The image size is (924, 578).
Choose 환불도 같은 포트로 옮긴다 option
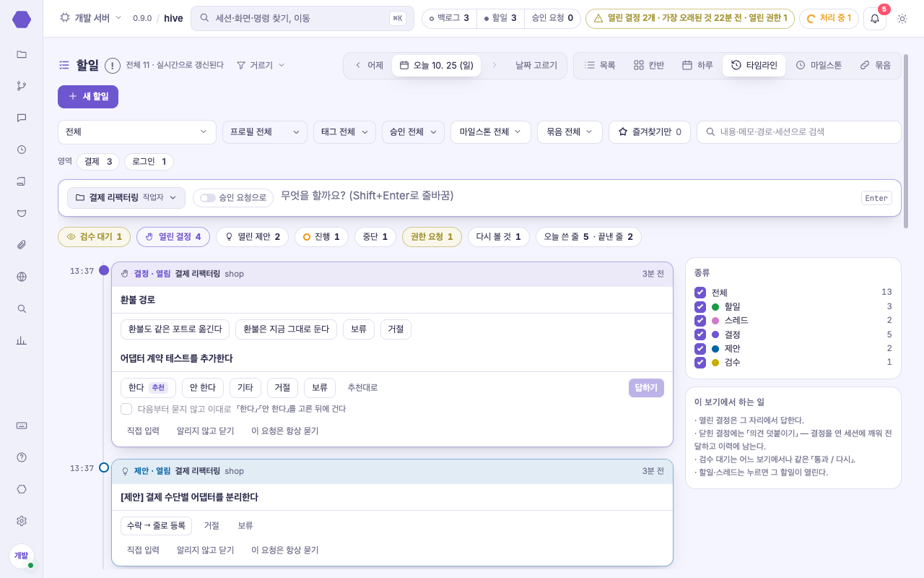point(175,329)
